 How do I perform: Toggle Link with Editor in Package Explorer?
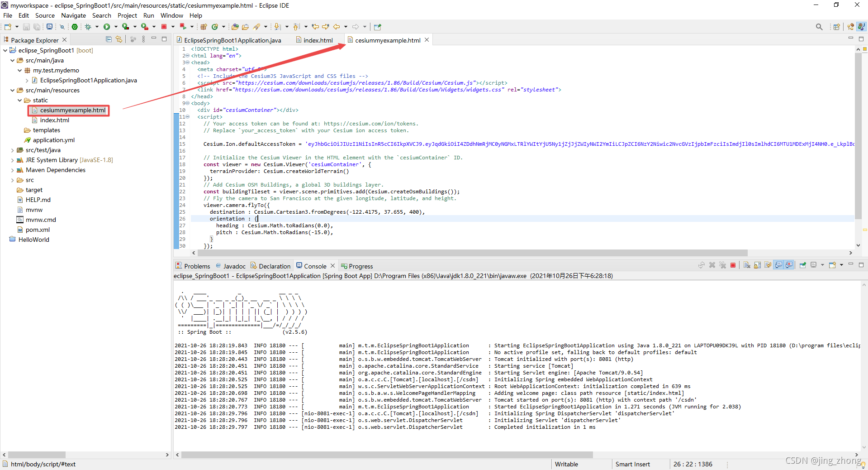[119, 39]
